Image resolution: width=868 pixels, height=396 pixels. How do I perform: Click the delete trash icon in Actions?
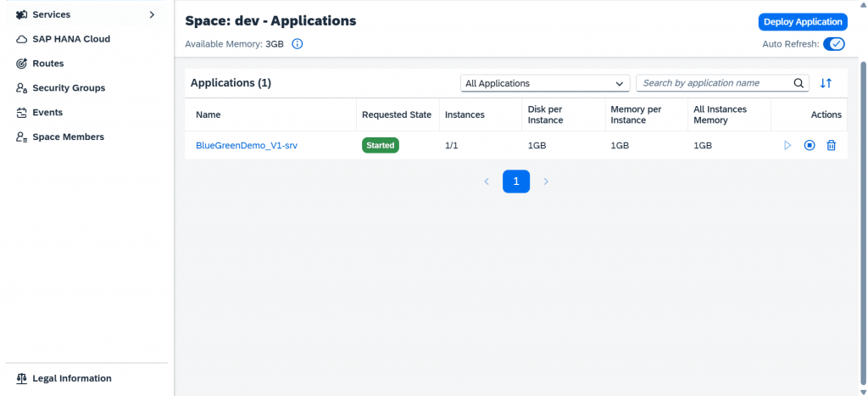[x=831, y=146]
